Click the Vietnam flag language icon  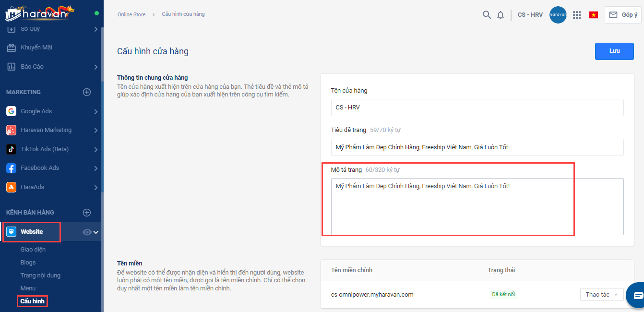(x=594, y=15)
